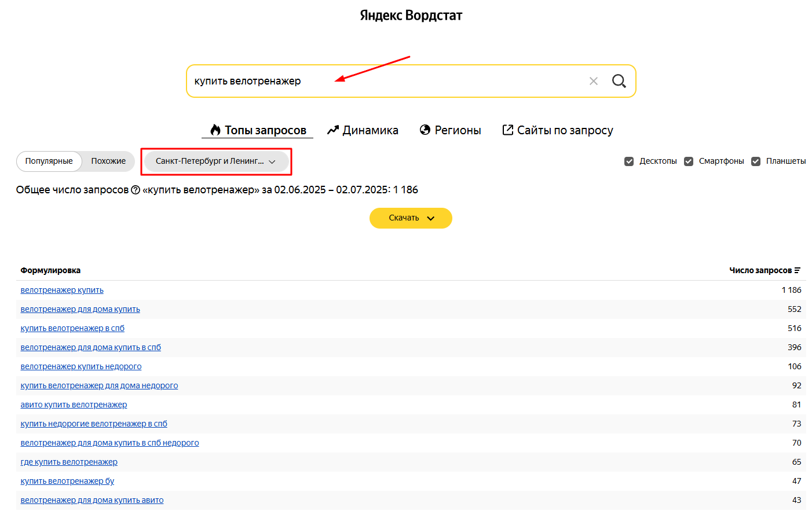Follow the «купить велотренажер бу» link

[67, 481]
